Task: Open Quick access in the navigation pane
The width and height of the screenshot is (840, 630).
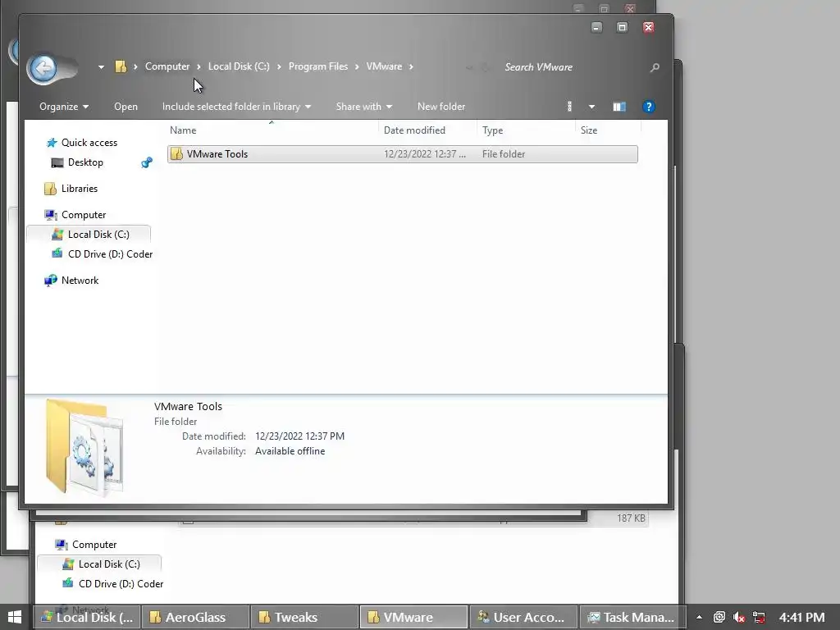Action: tap(89, 143)
